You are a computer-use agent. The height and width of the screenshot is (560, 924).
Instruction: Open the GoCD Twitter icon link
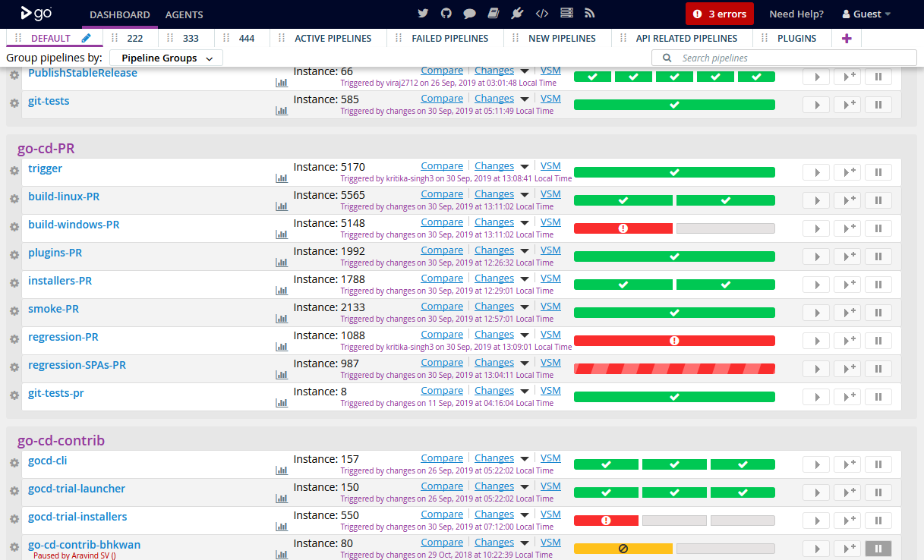pyautogui.click(x=424, y=14)
